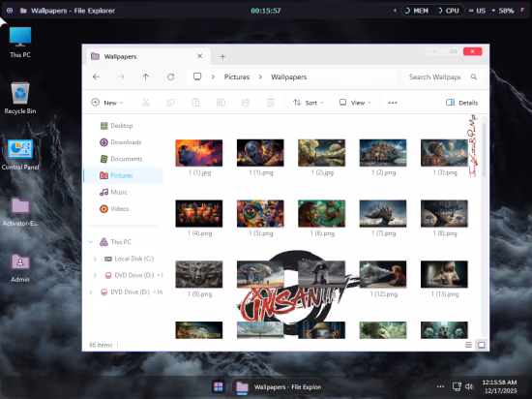Collapse the This PC tree node
The image size is (532, 399).
coord(91,242)
